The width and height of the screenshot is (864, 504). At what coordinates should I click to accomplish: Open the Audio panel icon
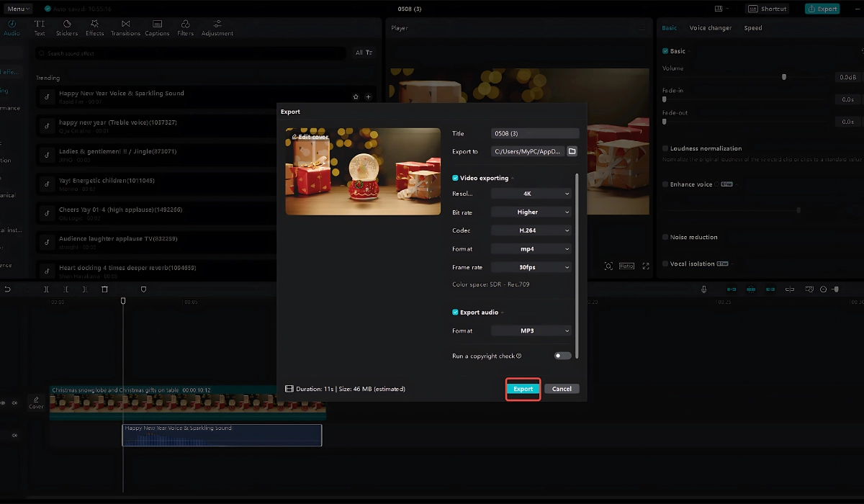12,28
